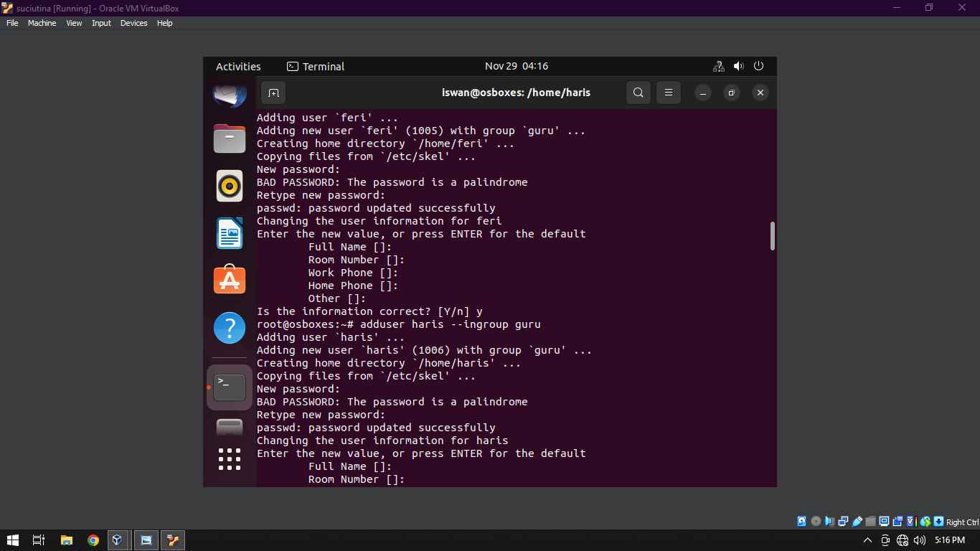980x551 pixels.
Task: Click VirtualBox hard disk activity indicator
Action: [802, 522]
